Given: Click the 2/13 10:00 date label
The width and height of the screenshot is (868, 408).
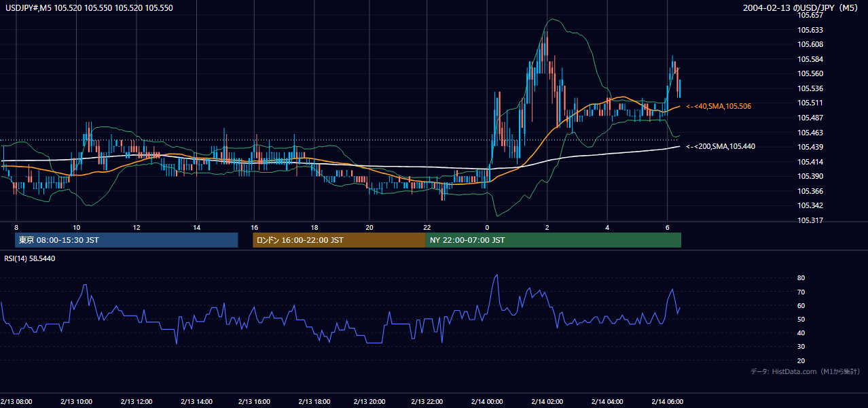Looking at the screenshot, I should (76, 401).
